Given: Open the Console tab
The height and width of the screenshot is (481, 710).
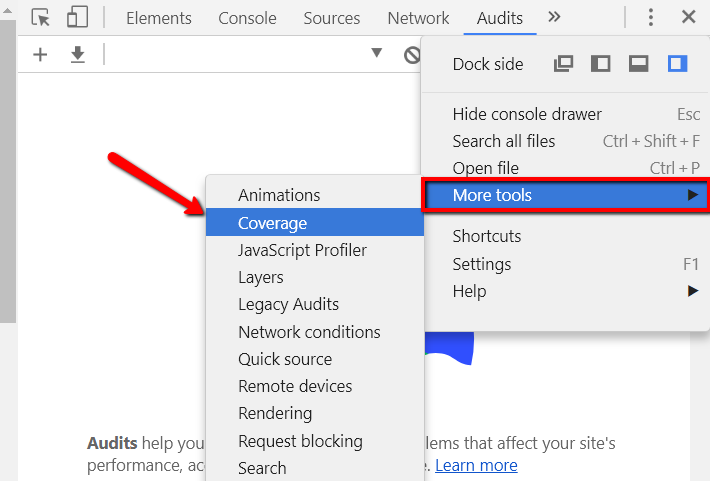Looking at the screenshot, I should point(247,18).
